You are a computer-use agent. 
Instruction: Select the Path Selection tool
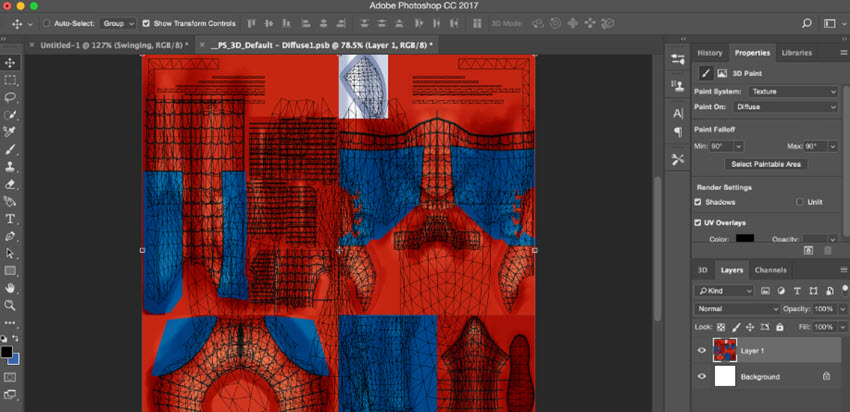[10, 253]
